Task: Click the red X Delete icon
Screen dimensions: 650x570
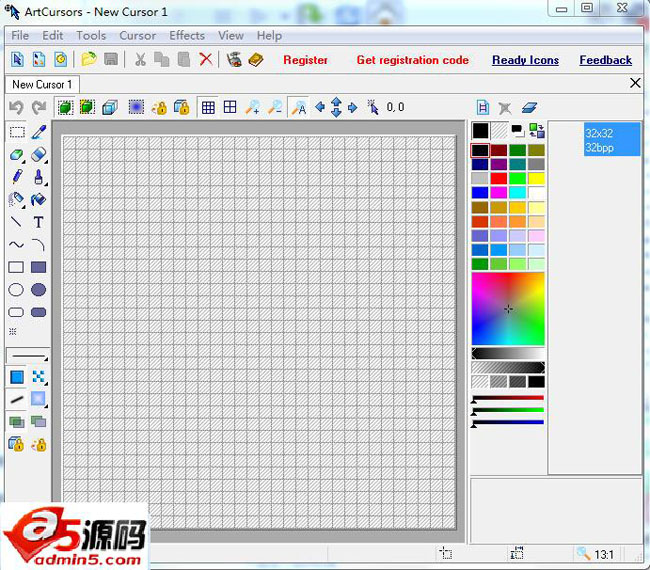Action: pos(206,59)
